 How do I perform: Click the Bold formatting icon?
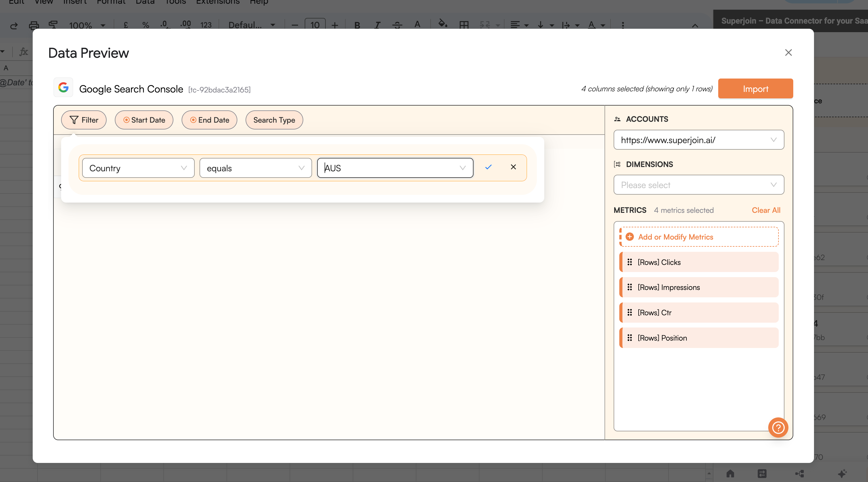pyautogui.click(x=357, y=25)
